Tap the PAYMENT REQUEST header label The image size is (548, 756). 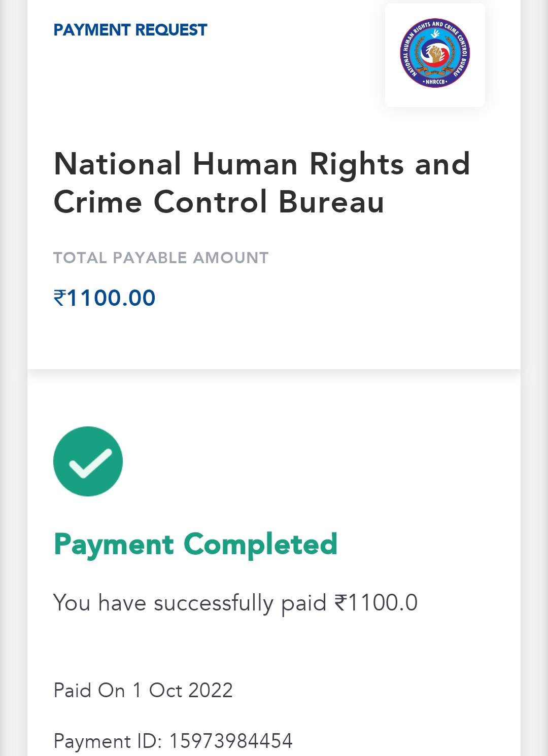click(x=130, y=30)
